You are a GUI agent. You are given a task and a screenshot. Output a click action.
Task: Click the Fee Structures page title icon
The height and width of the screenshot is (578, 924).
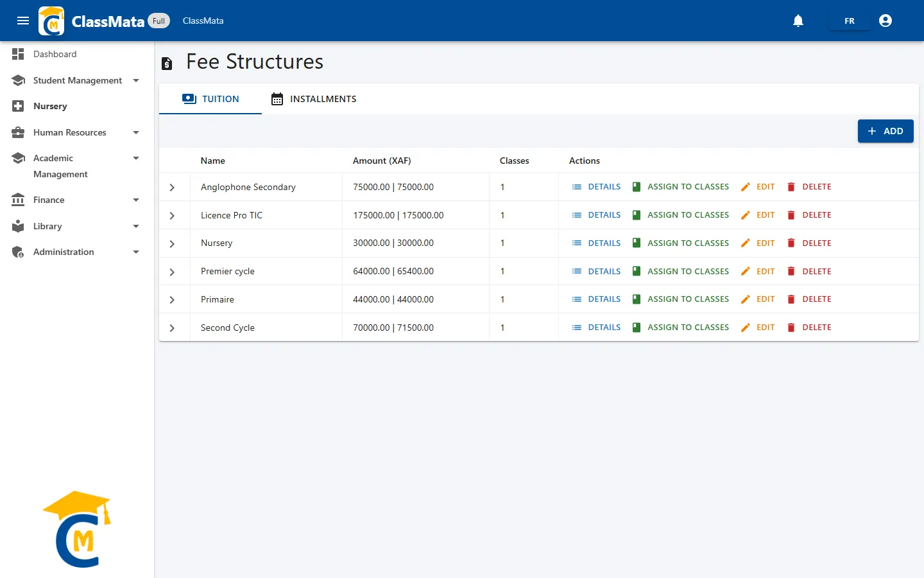click(x=167, y=63)
